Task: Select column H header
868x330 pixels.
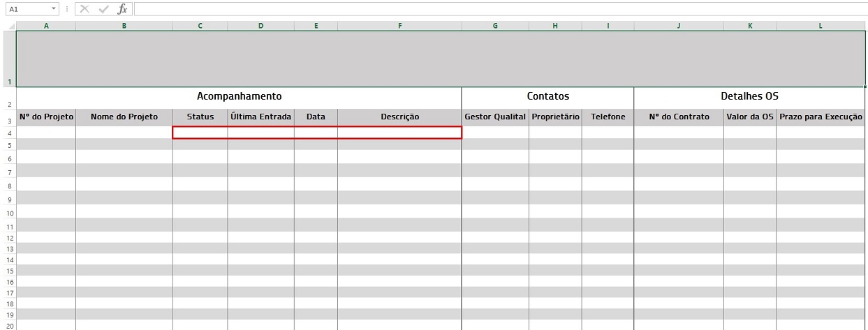Action: coord(555,26)
